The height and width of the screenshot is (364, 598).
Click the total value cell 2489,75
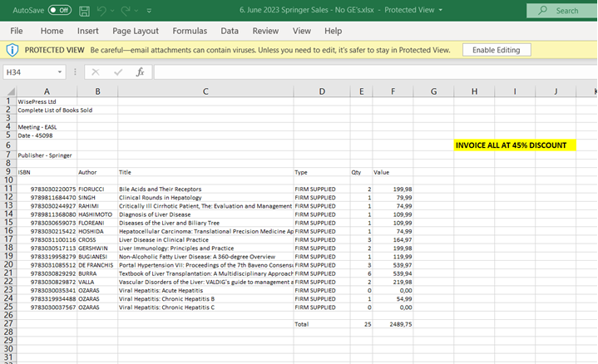393,324
